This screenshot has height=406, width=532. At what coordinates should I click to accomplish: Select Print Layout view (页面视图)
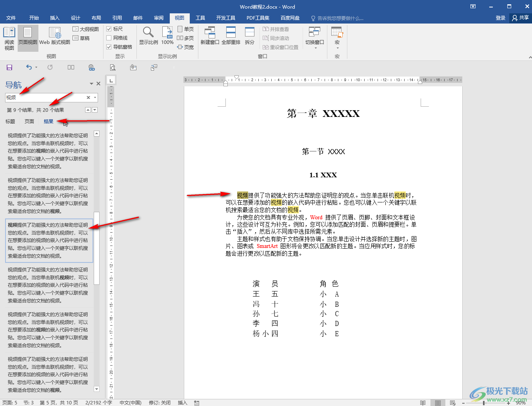pyautogui.click(x=28, y=38)
